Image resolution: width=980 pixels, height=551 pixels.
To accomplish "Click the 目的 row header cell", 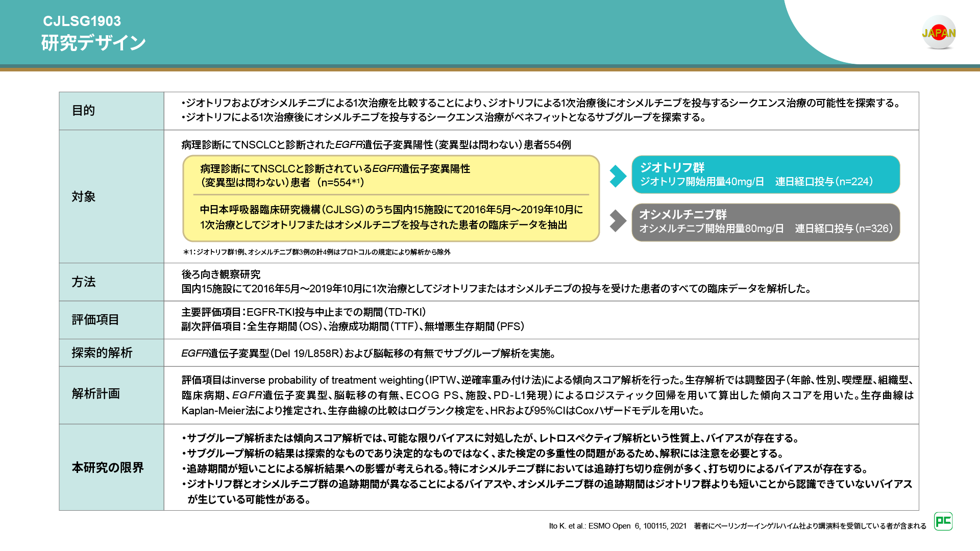I will coord(111,111).
